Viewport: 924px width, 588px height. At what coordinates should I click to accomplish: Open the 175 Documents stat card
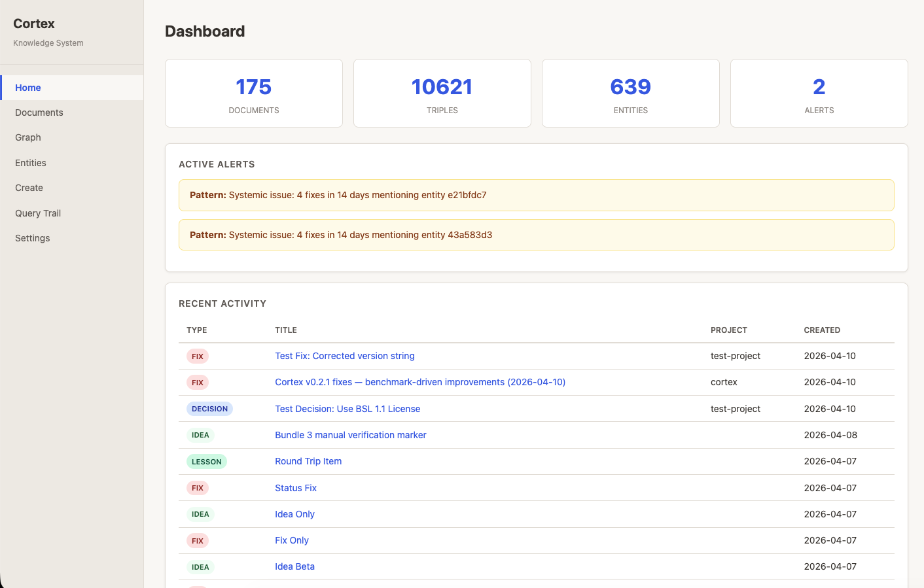coord(253,93)
